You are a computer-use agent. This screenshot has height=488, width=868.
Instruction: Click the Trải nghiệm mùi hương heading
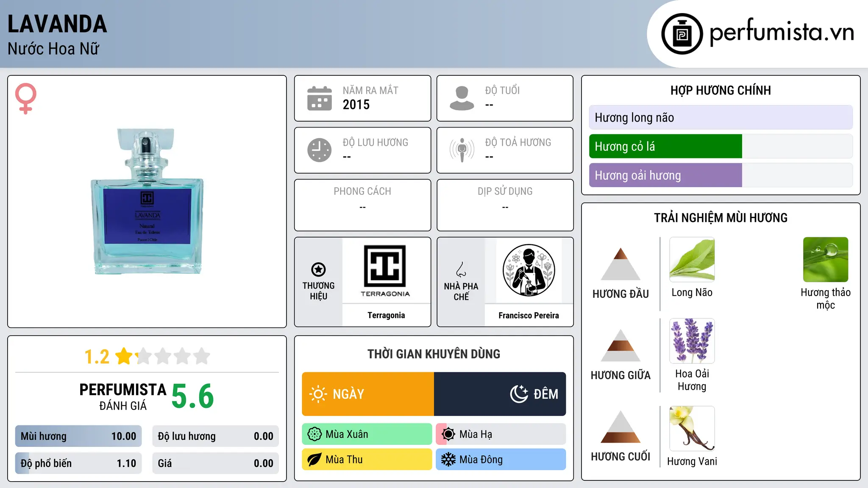(x=721, y=218)
